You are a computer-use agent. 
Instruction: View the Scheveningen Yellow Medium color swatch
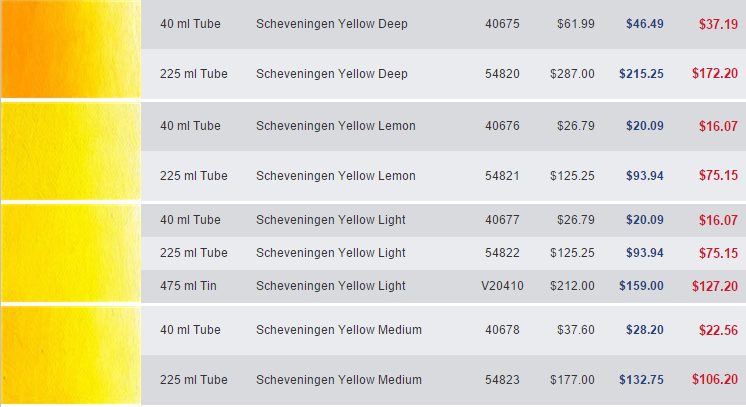[x=70, y=355]
